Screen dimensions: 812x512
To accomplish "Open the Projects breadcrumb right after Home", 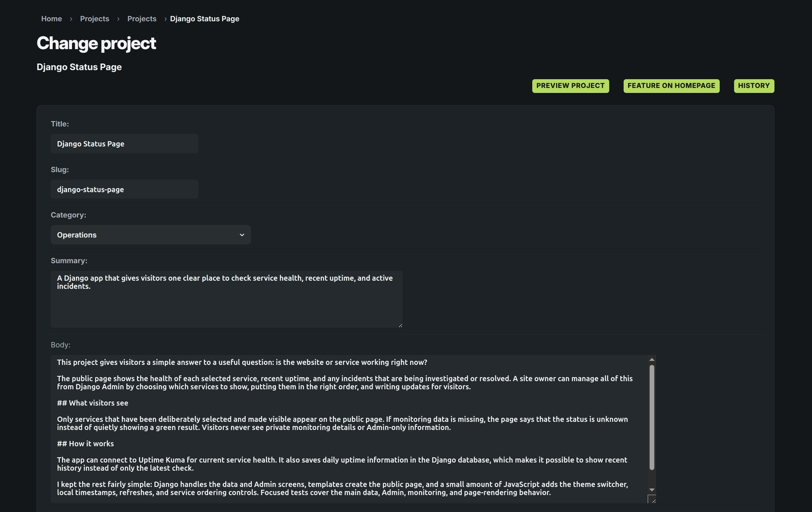I will click(x=94, y=19).
